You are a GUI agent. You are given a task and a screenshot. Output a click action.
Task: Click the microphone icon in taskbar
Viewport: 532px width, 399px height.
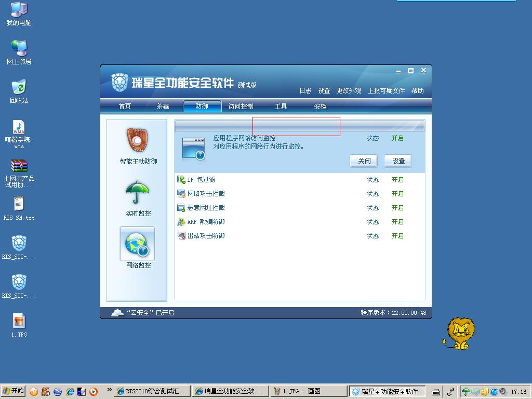coord(450,392)
